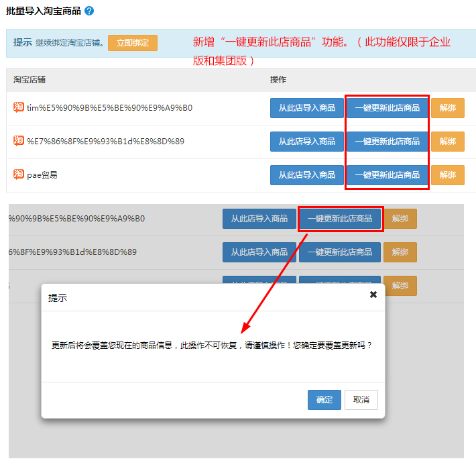Click 一键更新此店商品 for the tim%E5 shop
476x467 pixels.
pos(387,108)
